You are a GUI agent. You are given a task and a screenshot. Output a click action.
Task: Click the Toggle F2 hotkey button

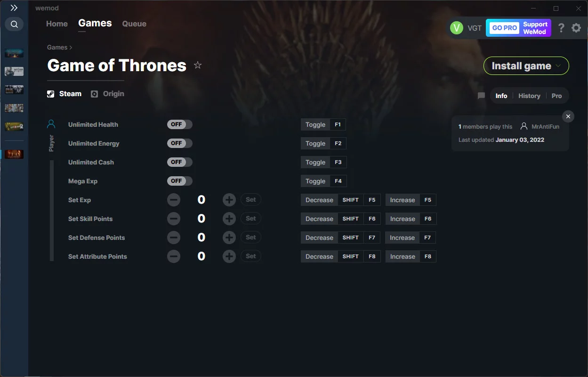[x=323, y=143]
